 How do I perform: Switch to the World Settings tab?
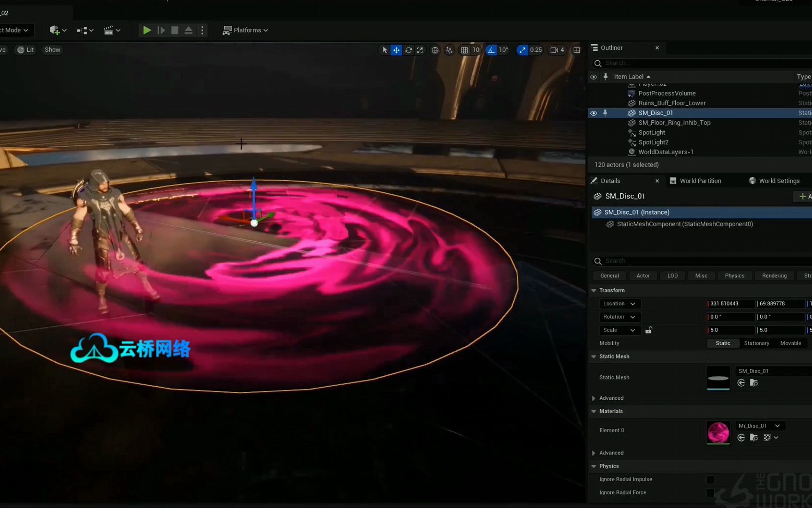[x=779, y=181]
